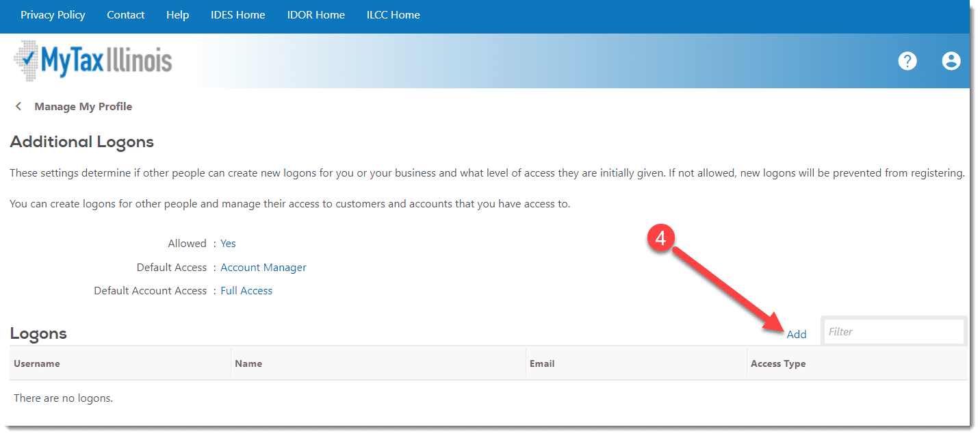Navigate to ILCC Home
Viewport: 980px width, 436px height.
(x=393, y=15)
